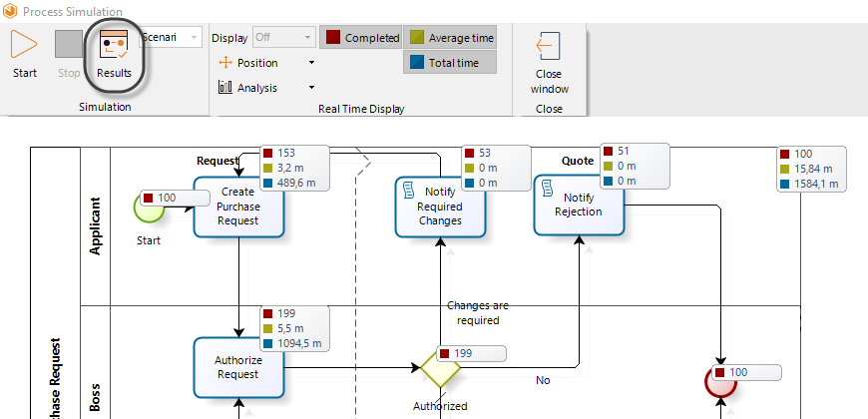Toggle the Completed display option
868x419 pixels.
361,38
